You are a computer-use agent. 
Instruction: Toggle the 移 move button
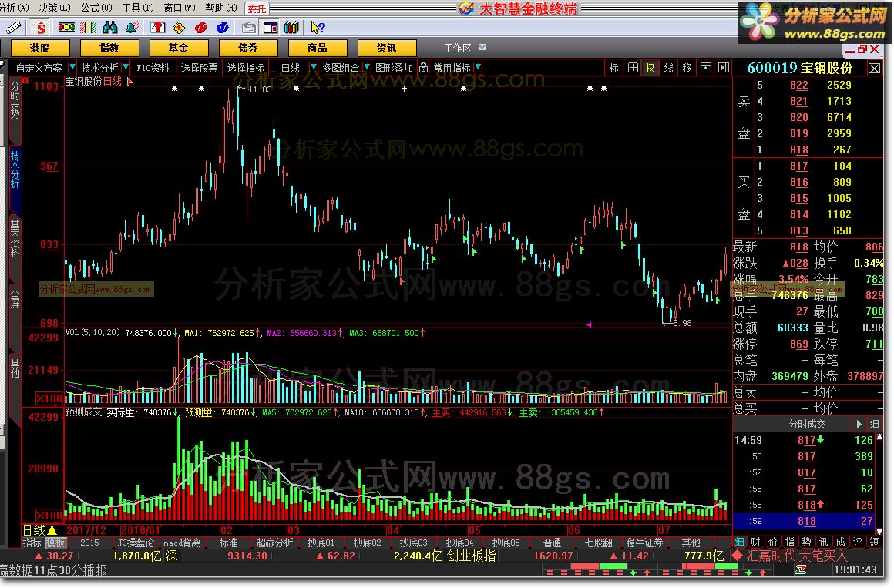[687, 67]
